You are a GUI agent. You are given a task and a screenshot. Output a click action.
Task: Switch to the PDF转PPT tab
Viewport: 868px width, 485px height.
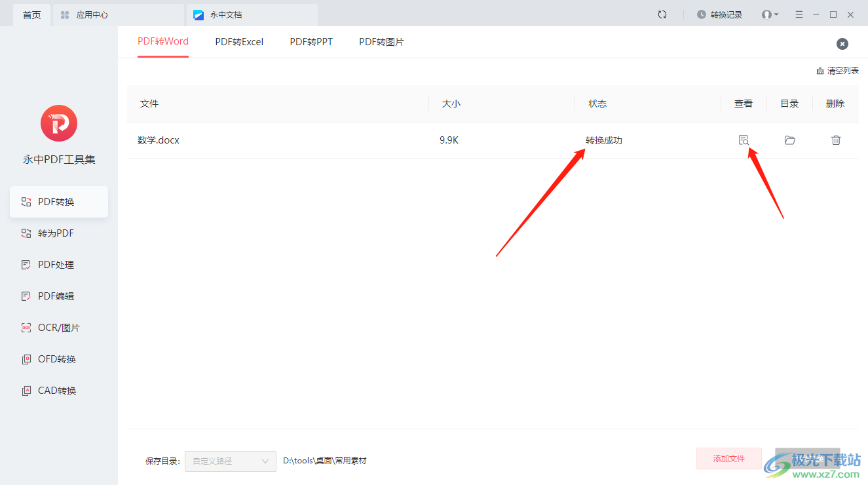point(311,42)
